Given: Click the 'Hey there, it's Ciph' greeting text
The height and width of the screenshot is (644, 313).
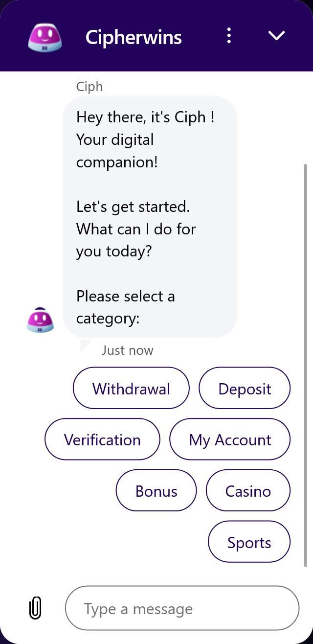Looking at the screenshot, I should [145, 117].
